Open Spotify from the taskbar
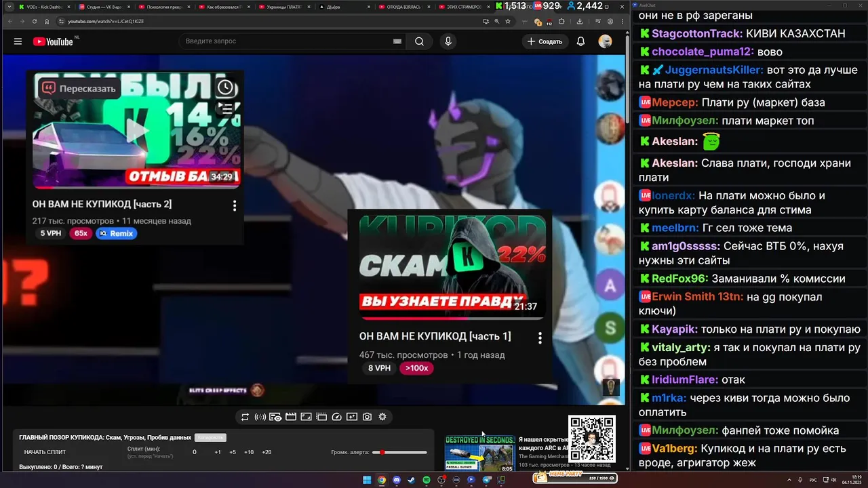Screen dimensions: 868x488 coord(427,480)
